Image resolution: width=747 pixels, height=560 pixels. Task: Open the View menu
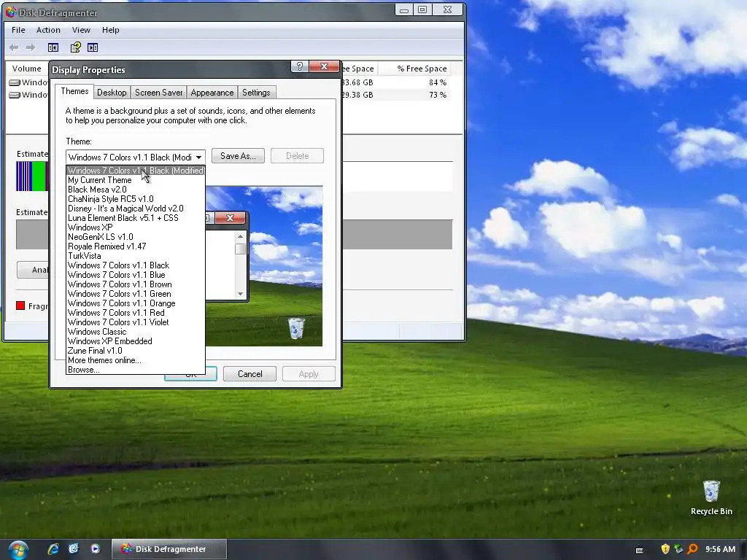click(81, 30)
